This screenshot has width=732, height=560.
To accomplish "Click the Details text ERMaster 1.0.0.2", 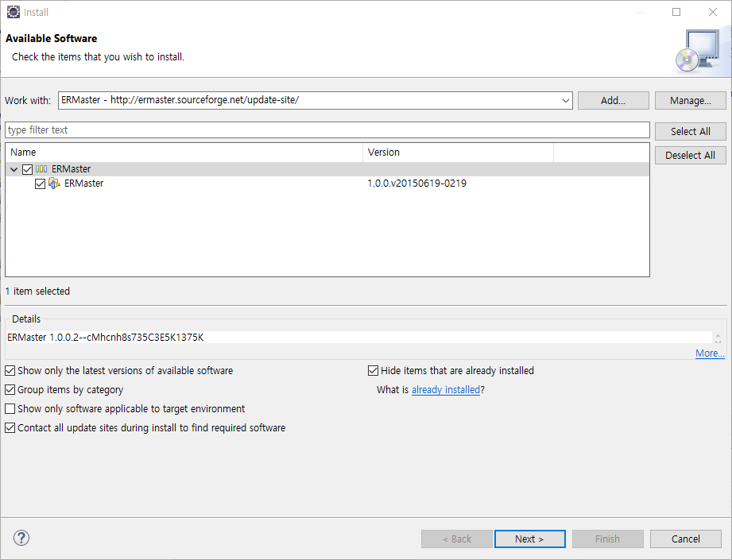I will click(106, 337).
